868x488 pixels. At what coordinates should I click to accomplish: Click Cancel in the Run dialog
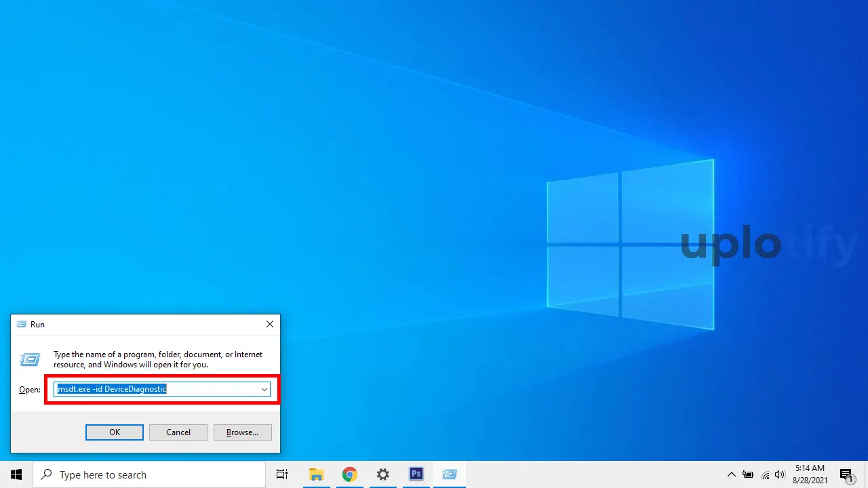[x=178, y=432]
